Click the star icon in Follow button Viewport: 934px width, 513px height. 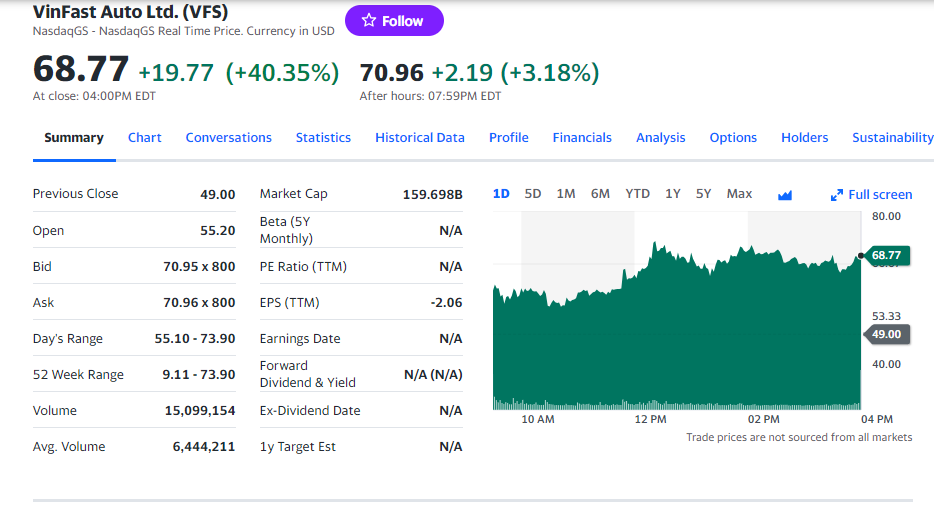[x=369, y=20]
